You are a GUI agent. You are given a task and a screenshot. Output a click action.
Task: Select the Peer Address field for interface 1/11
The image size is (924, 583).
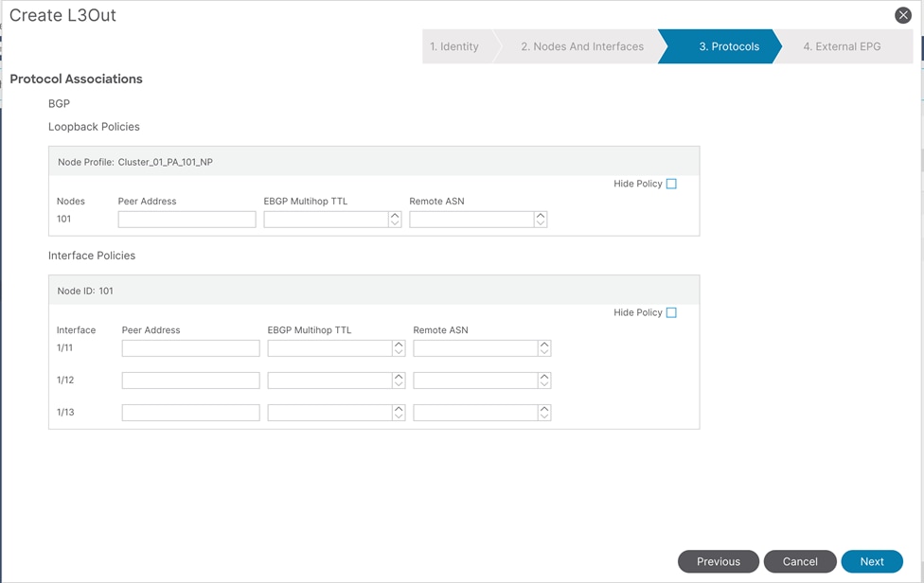tap(189, 347)
